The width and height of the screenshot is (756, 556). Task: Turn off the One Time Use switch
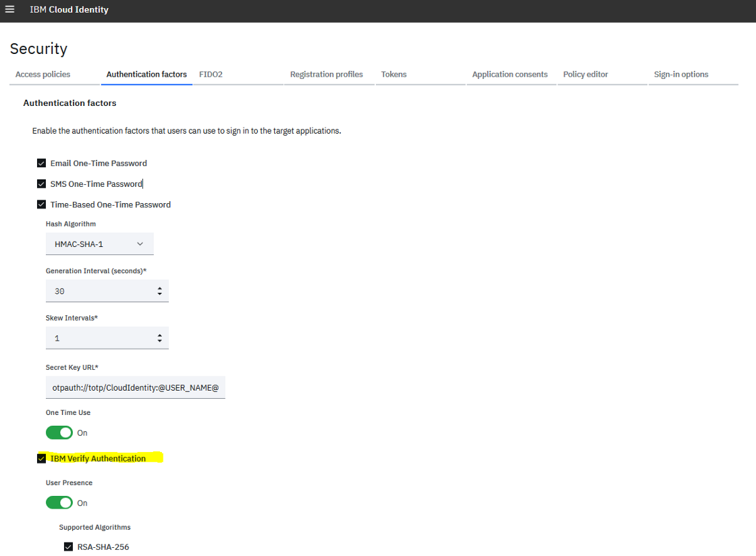(59, 433)
